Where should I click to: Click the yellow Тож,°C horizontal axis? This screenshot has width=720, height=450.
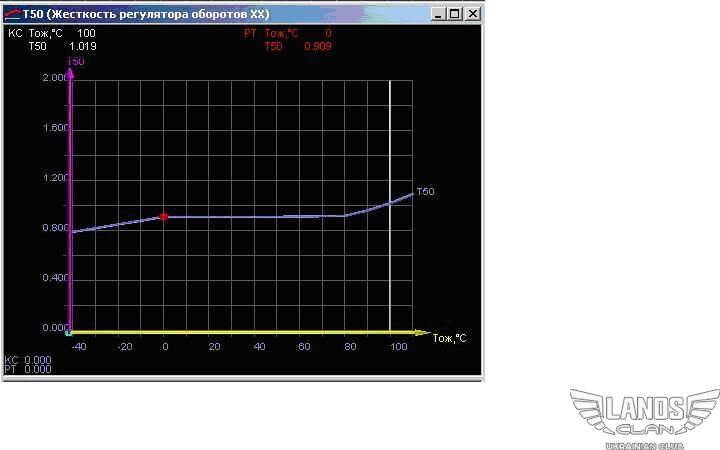pos(248,332)
